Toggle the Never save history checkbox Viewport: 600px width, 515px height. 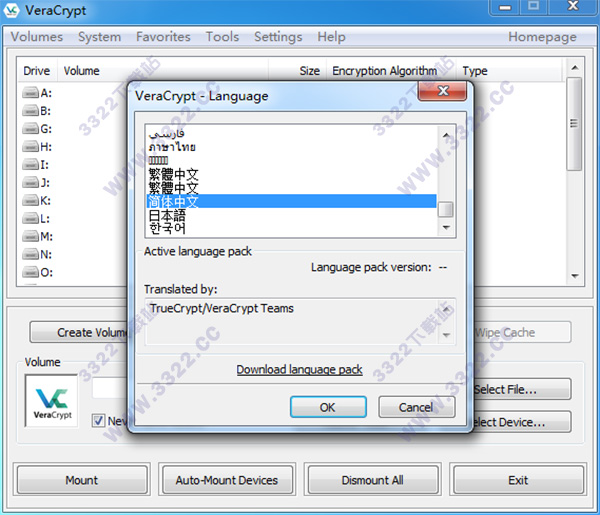(x=98, y=420)
